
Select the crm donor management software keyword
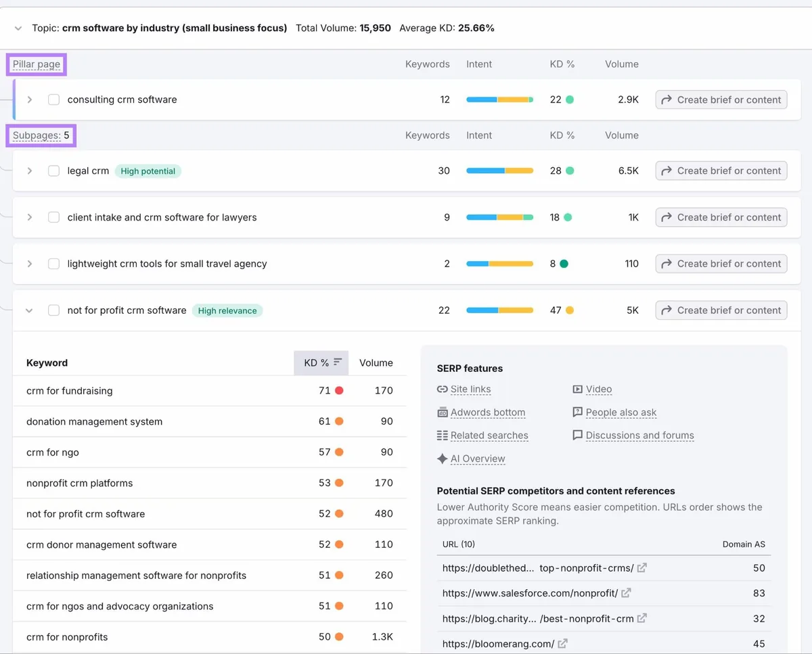point(101,544)
